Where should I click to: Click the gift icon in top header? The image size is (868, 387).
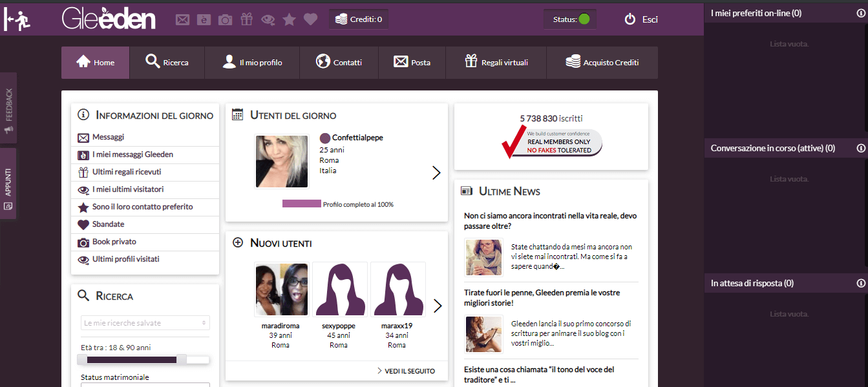[246, 19]
